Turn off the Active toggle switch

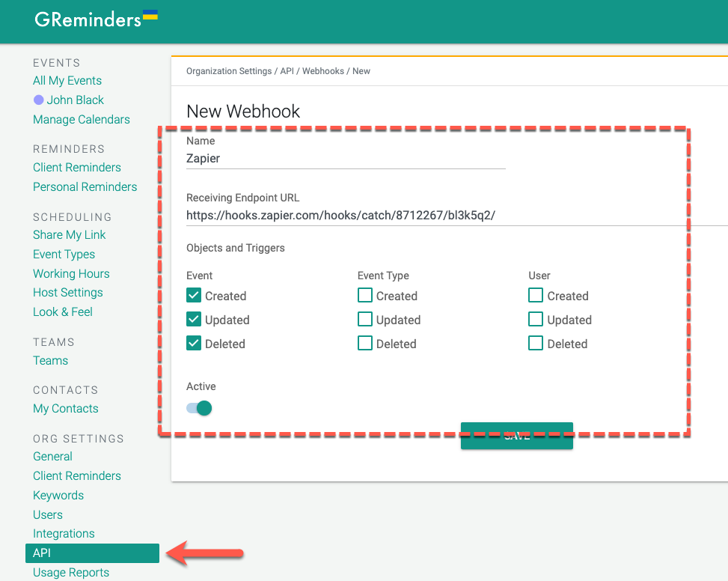tap(199, 408)
